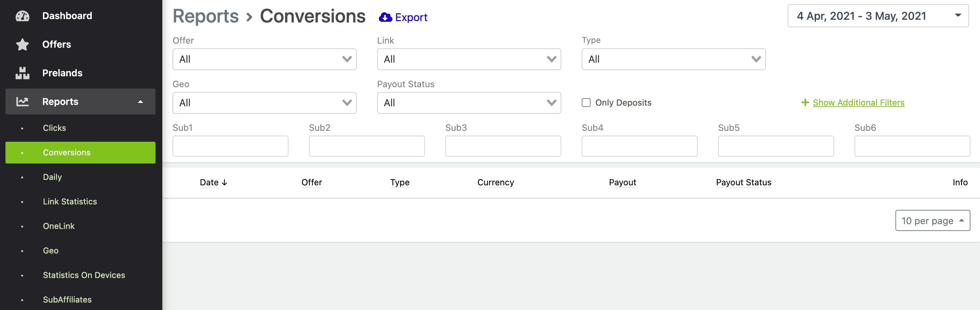Click the Date column sort arrow
This screenshot has height=310, width=980.
pos(224,182)
